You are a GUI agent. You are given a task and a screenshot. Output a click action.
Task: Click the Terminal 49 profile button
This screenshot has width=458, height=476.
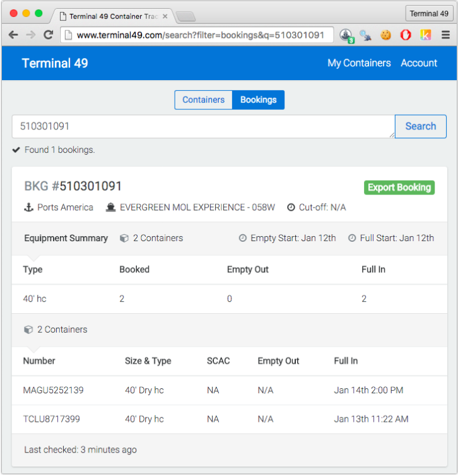coord(429,14)
